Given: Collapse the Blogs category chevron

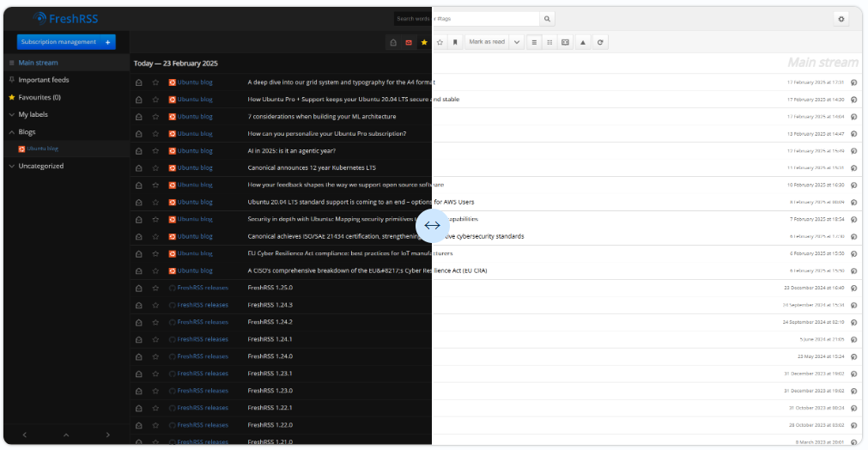Looking at the screenshot, I should [12, 132].
